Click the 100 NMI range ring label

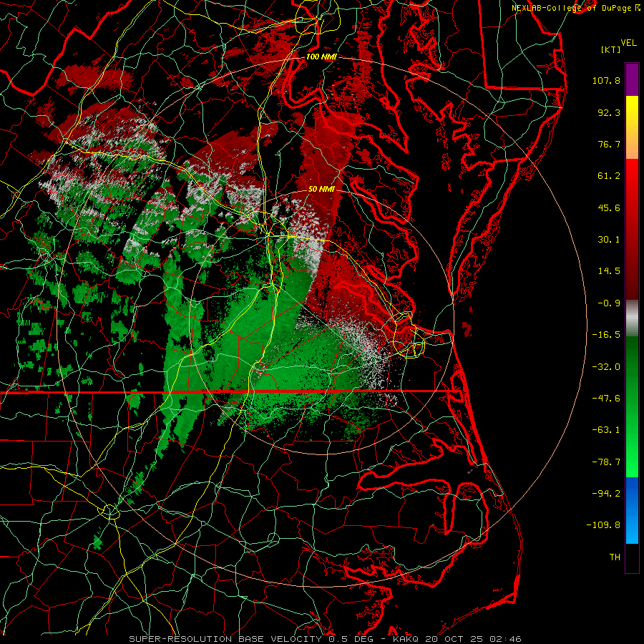pyautogui.click(x=321, y=57)
